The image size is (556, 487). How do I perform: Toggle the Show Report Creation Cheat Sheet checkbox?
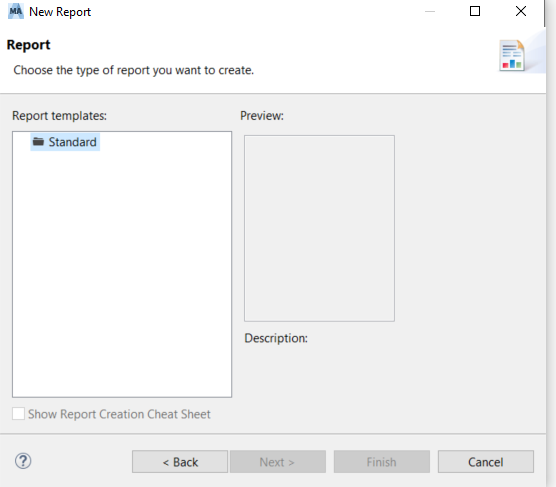click(18, 414)
